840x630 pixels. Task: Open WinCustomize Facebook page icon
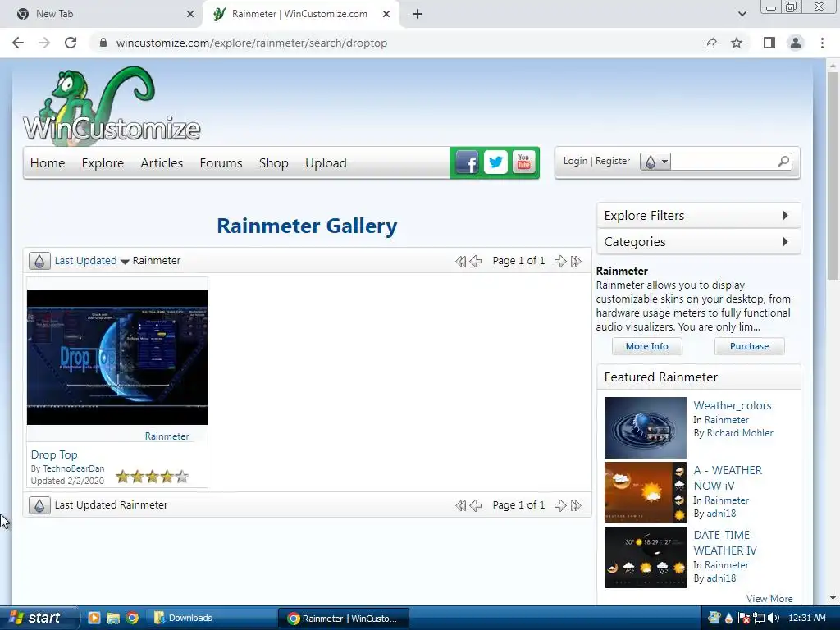pyautogui.click(x=467, y=162)
